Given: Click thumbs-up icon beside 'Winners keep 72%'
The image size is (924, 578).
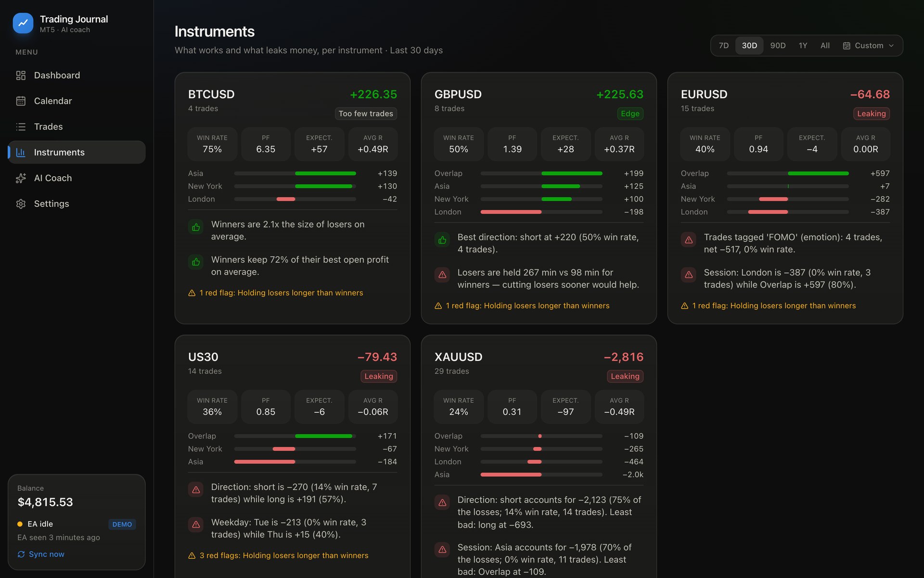Looking at the screenshot, I should pyautogui.click(x=196, y=262).
